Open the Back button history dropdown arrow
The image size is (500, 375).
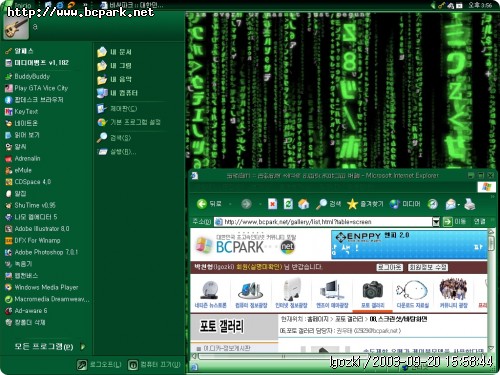click(230, 204)
